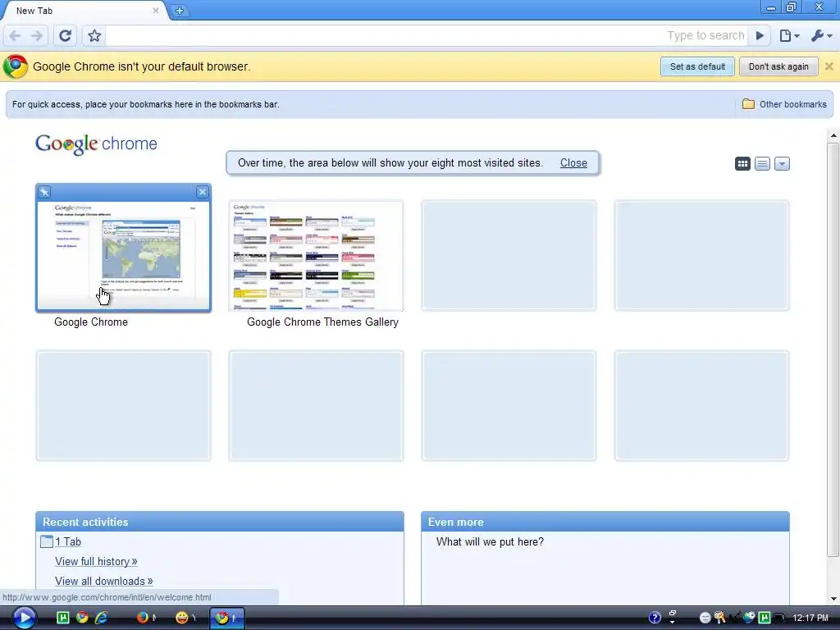This screenshot has width=840, height=630.
Task: Bookmark this page with the star icon
Action: tap(94, 36)
